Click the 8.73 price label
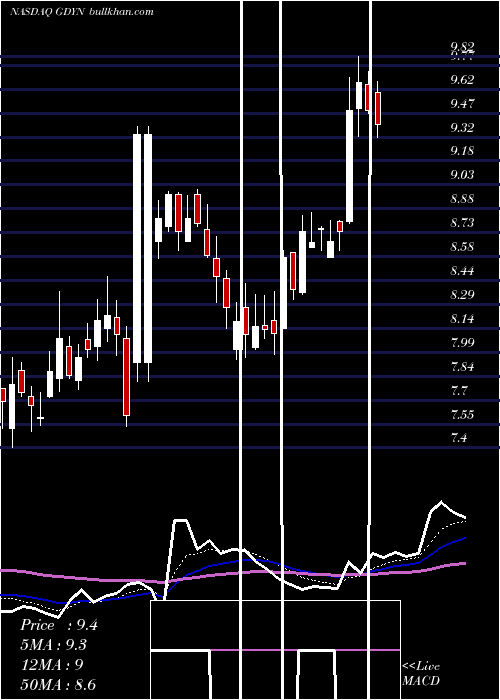The width and height of the screenshot is (500, 700). click(462, 223)
